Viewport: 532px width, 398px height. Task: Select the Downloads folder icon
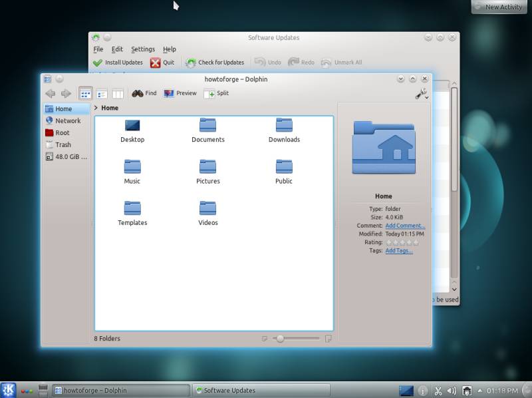click(x=285, y=125)
